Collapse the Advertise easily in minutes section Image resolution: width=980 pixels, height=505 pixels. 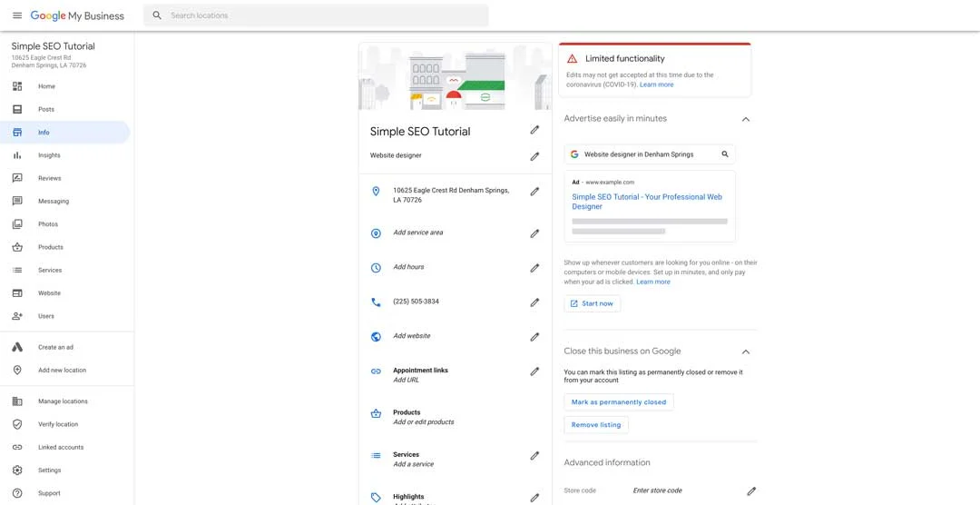(746, 119)
